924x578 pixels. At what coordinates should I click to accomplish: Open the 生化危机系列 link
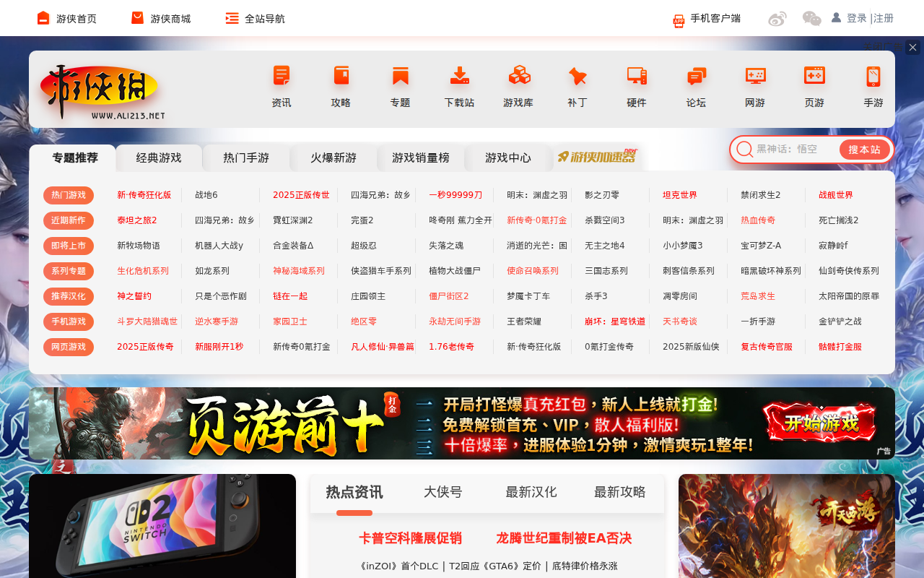point(143,271)
